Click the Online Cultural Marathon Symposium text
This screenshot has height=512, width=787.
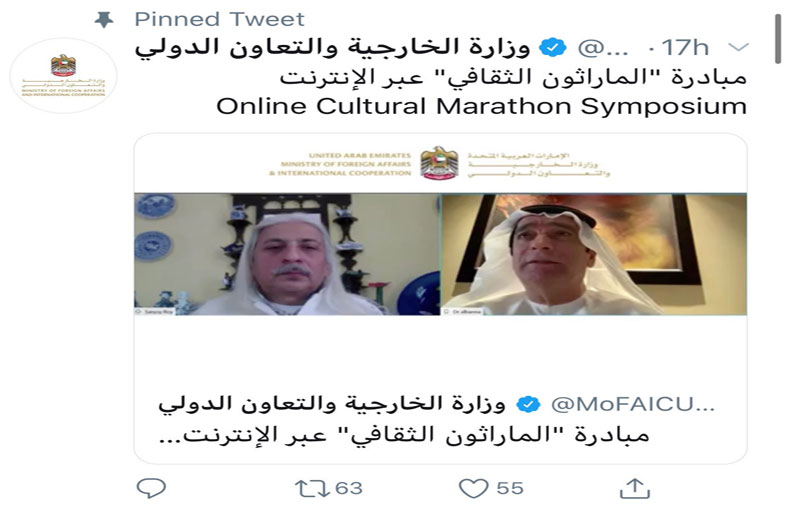(481, 106)
